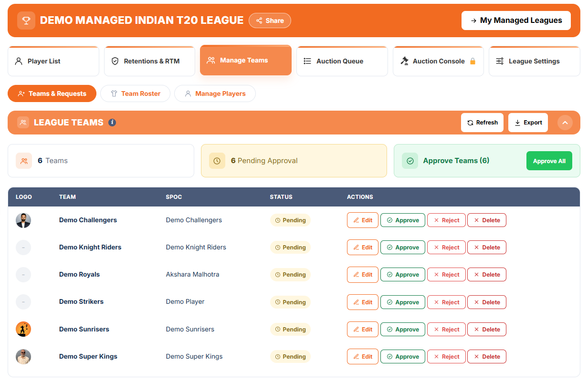Delete the Demo Royals team
The height and width of the screenshot is (382, 588).
click(487, 275)
